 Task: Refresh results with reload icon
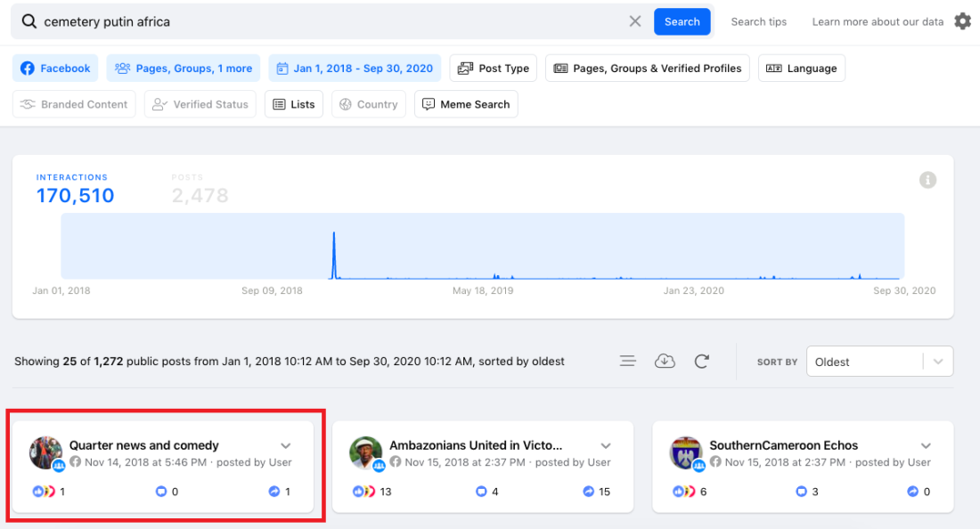coord(702,361)
